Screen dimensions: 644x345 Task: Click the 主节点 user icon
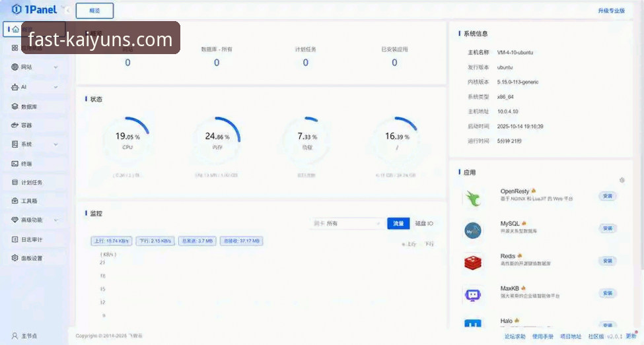[x=15, y=336]
